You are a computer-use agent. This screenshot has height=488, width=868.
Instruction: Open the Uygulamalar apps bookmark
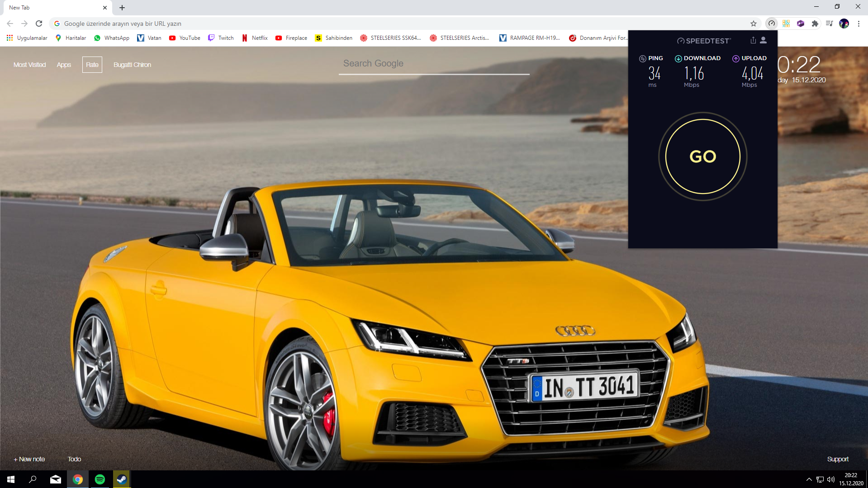pos(27,38)
